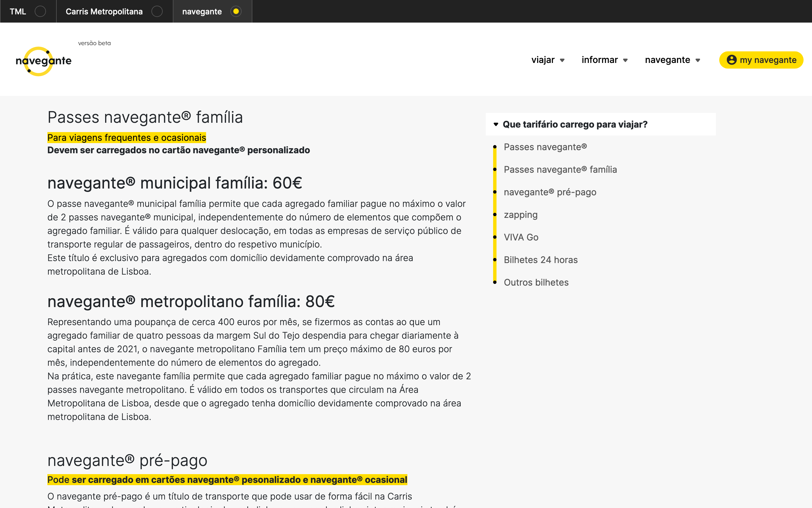Click heading 'navegante® municipal família: 60€'
The width and height of the screenshot is (812, 508).
click(x=175, y=183)
